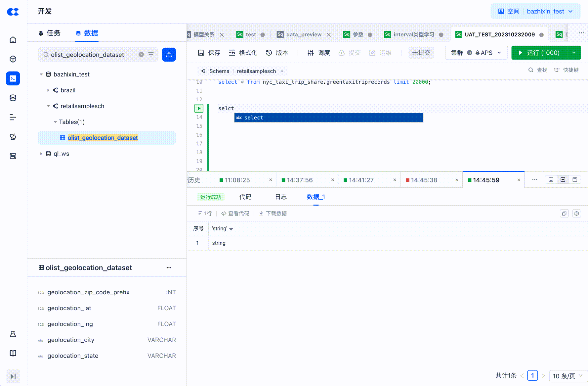
Task: Switch to the 日志 log tab
Action: (281, 197)
